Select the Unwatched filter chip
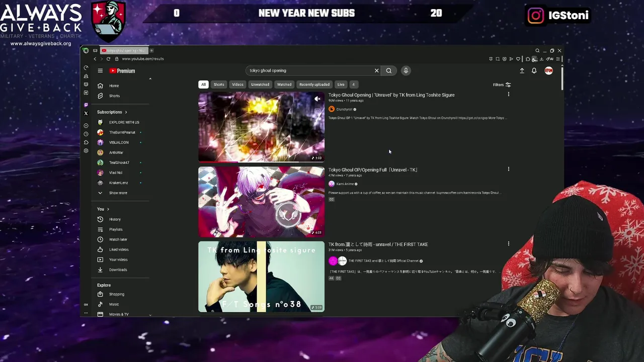The height and width of the screenshot is (362, 644). pyautogui.click(x=260, y=84)
